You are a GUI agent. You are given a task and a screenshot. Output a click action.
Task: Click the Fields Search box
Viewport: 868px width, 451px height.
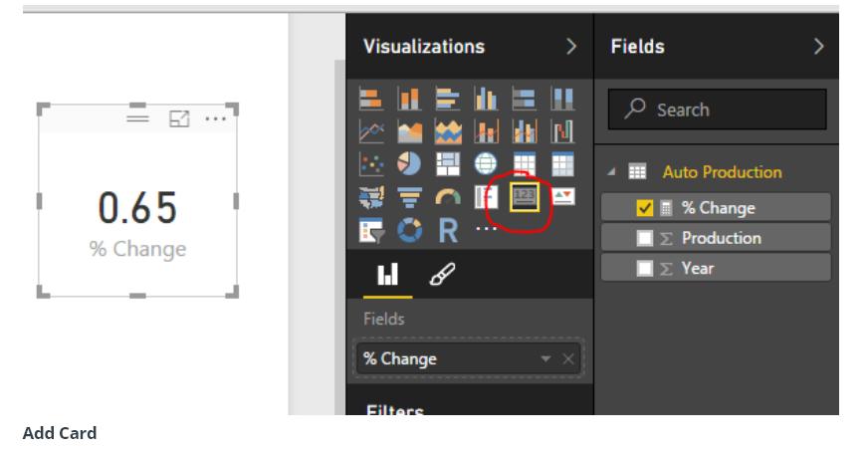[717, 110]
